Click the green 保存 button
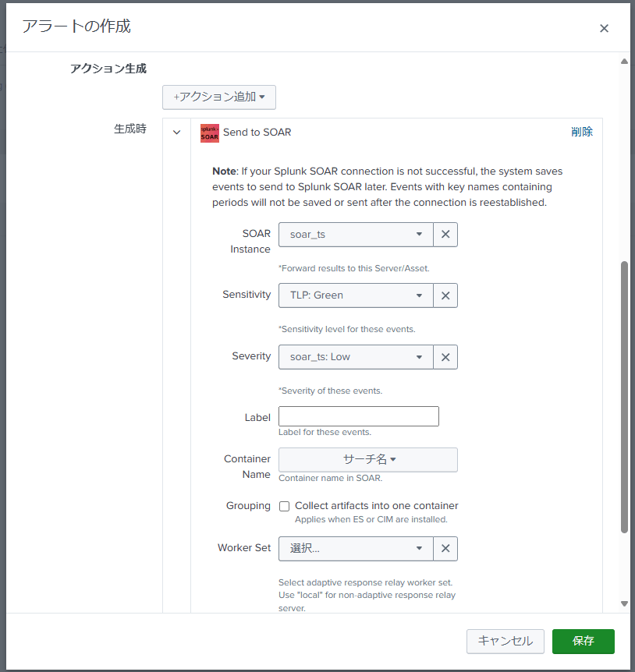Screen dimensions: 635x672 tap(583, 641)
